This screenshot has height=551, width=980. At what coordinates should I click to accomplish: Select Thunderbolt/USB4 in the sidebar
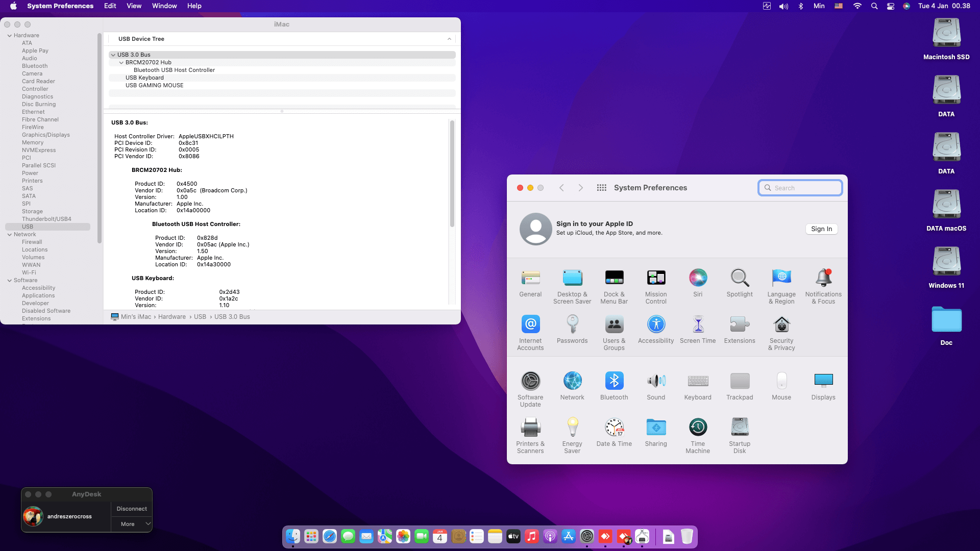click(x=46, y=219)
